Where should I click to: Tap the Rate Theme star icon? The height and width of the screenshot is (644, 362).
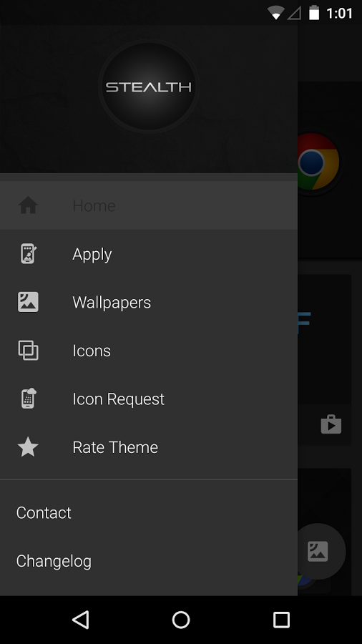(28, 447)
